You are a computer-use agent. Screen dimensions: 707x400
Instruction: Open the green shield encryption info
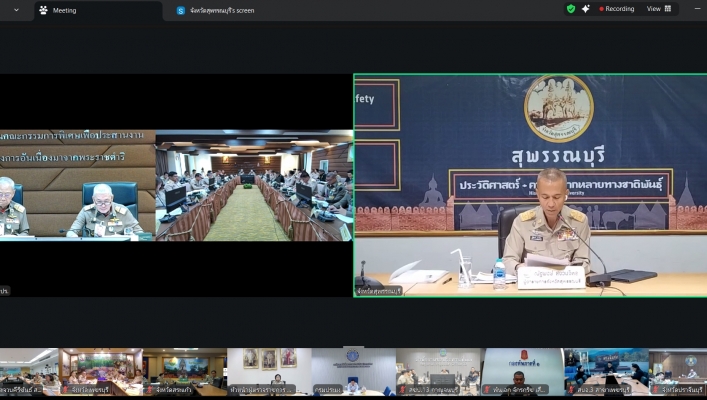[571, 9]
